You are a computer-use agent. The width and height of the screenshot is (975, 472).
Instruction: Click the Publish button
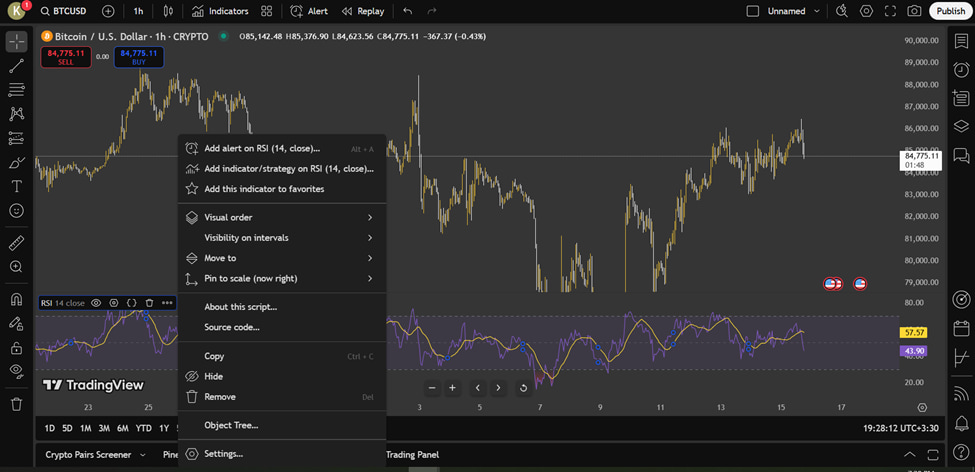(x=950, y=11)
